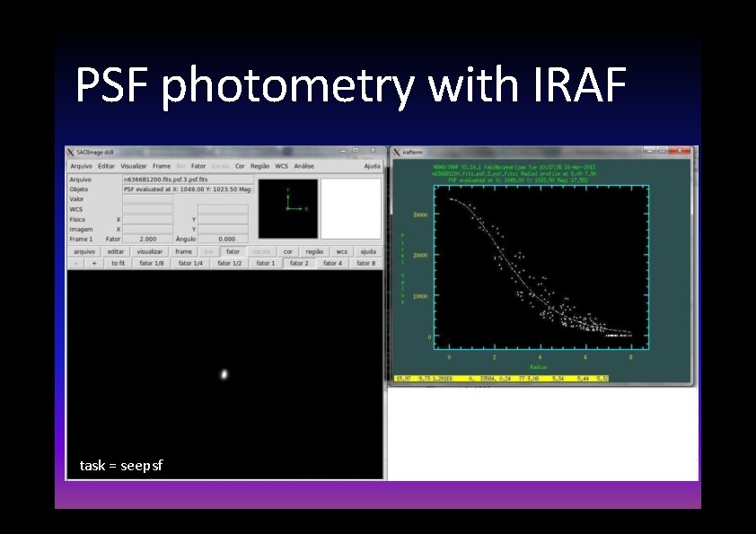Click the Imagem Y coordinate field
This screenshot has width=756, height=534.
point(224,230)
